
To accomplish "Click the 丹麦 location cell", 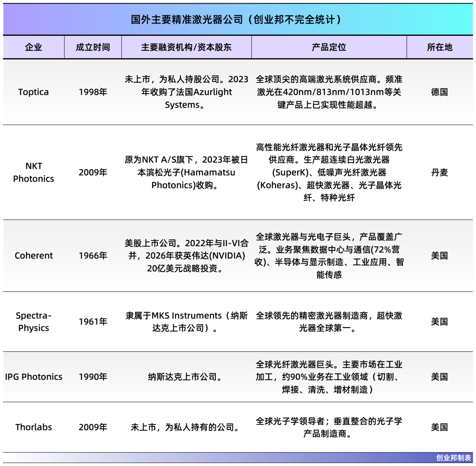I will [x=439, y=172].
